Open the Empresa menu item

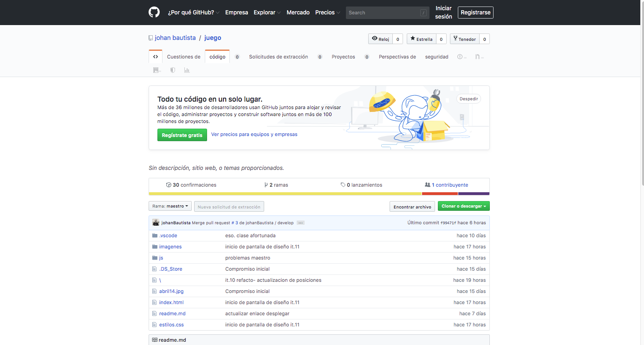coord(237,13)
